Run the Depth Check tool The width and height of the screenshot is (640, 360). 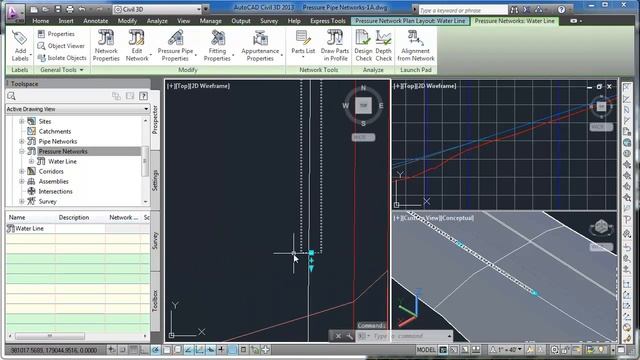[x=384, y=46]
